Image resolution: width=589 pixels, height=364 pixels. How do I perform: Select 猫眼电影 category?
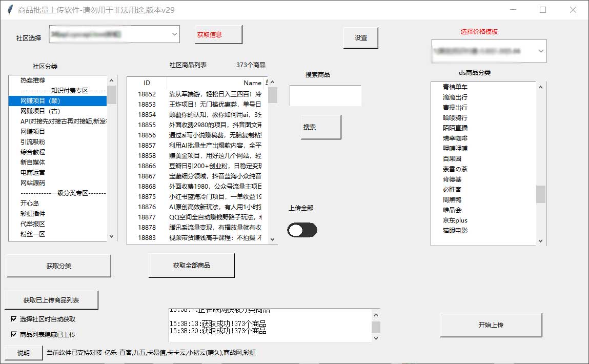coord(483,230)
